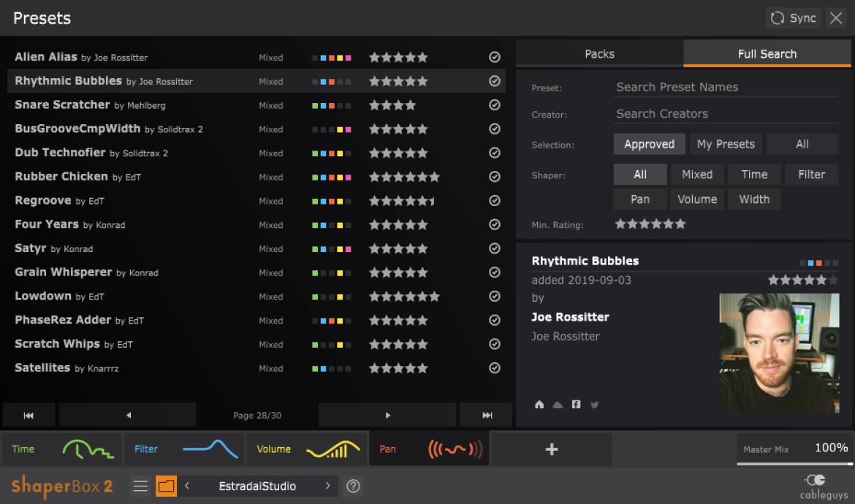Toggle approved check for Dub Technofier
The width and height of the screenshot is (855, 504).
point(495,153)
